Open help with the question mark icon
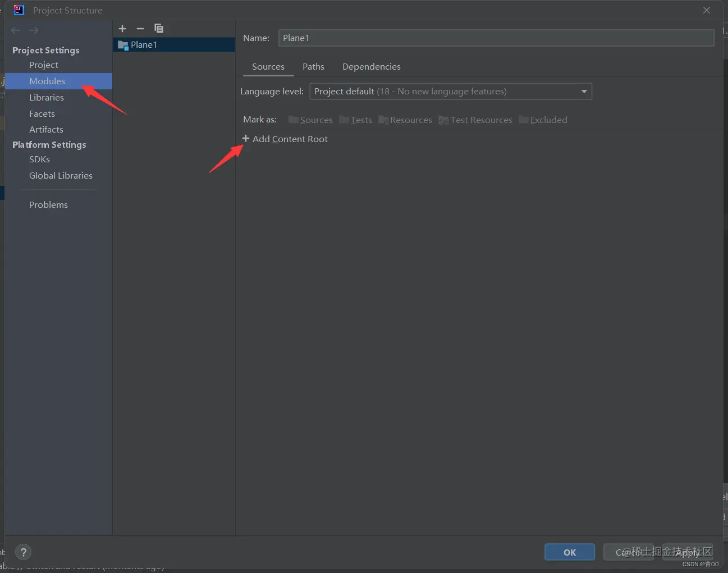 pos(23,552)
